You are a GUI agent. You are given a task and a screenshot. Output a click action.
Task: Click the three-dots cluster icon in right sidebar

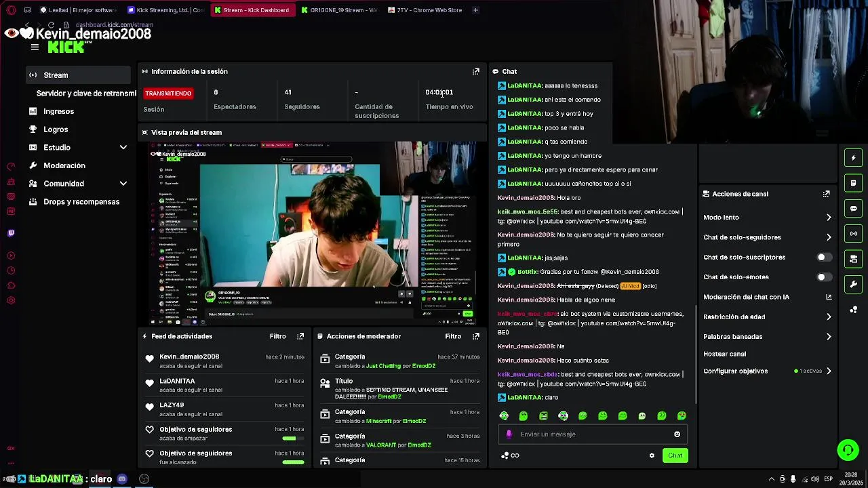coord(854,310)
